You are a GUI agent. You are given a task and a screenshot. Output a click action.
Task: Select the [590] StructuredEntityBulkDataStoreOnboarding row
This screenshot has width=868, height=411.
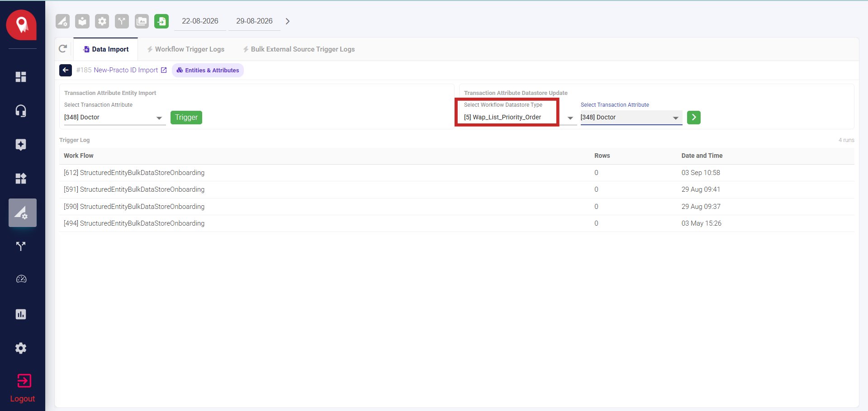(457, 207)
